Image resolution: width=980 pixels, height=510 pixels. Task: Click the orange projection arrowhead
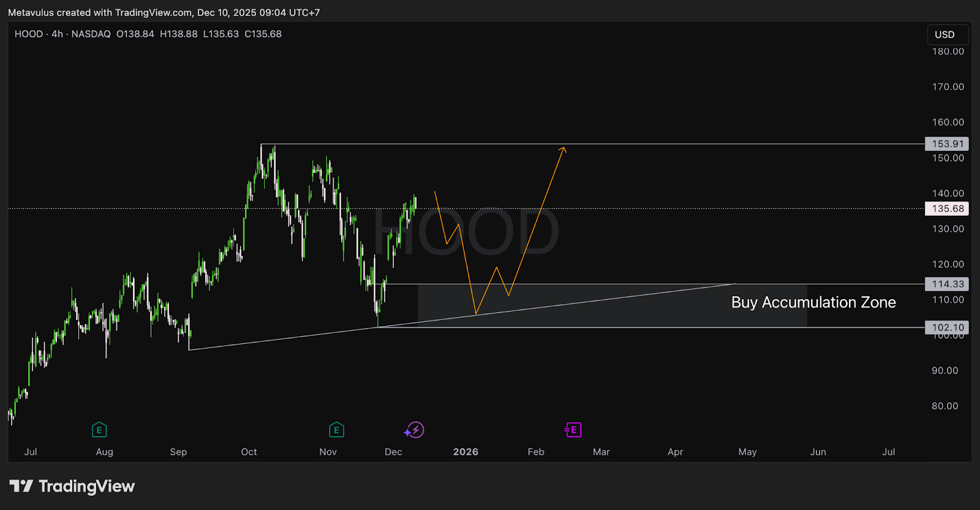tap(563, 149)
